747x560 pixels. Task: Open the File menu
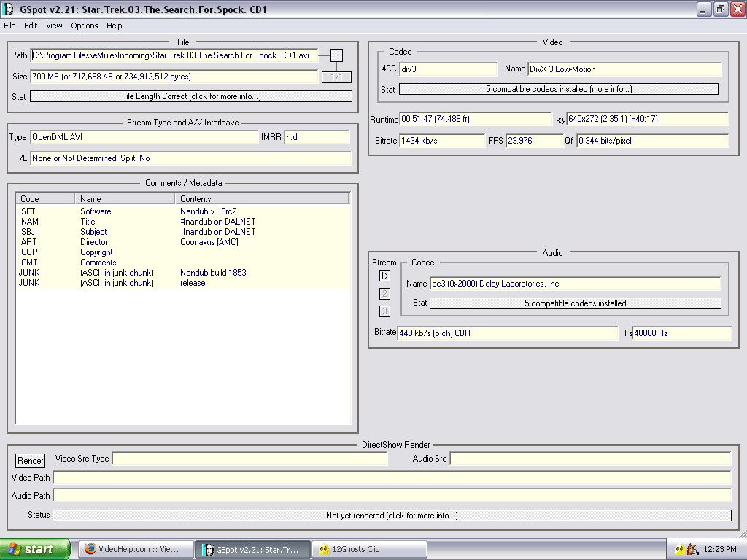click(9, 26)
